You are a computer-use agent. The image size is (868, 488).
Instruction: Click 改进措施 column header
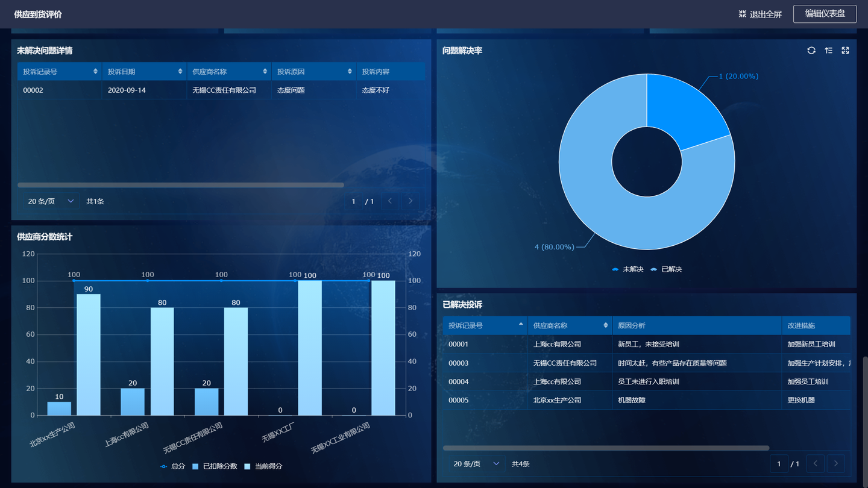point(816,325)
